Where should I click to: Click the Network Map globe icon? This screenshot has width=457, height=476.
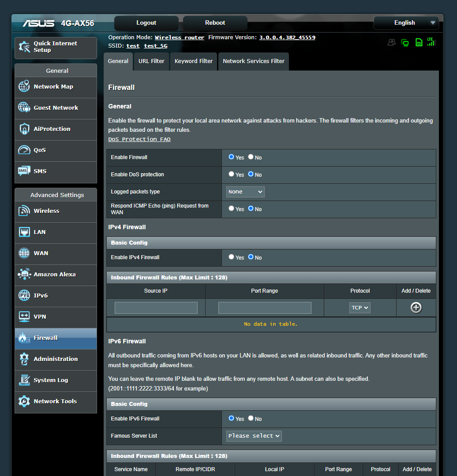(x=24, y=86)
